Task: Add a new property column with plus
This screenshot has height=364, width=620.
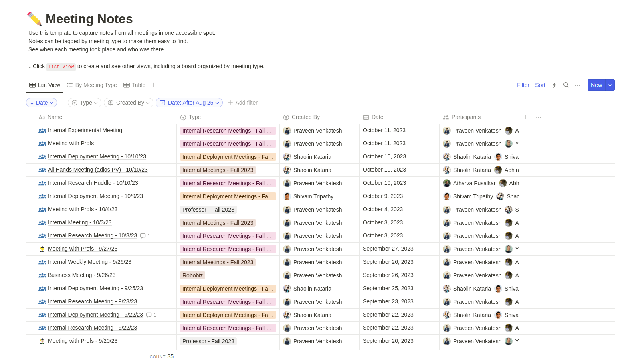Action: [x=526, y=117]
